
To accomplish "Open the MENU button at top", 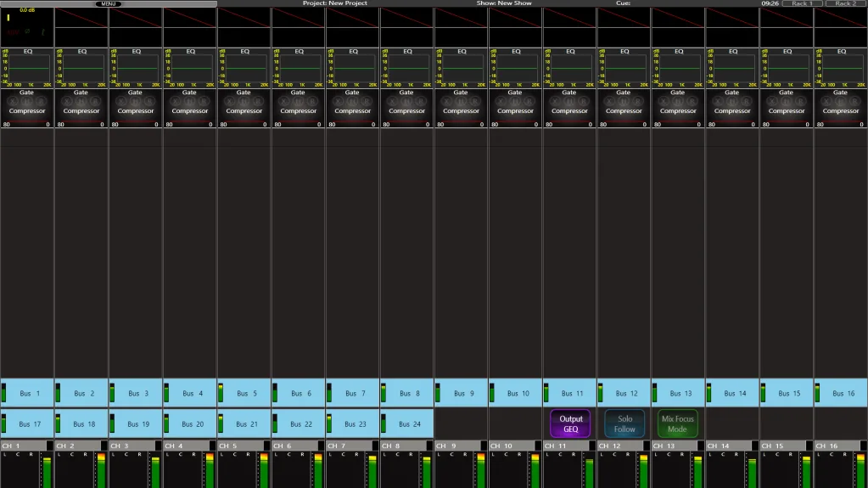I will click(109, 3).
